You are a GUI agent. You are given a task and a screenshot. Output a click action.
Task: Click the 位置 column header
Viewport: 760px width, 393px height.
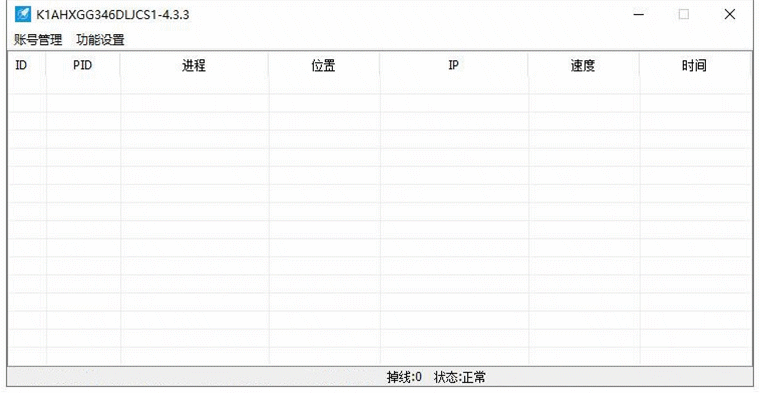point(324,65)
